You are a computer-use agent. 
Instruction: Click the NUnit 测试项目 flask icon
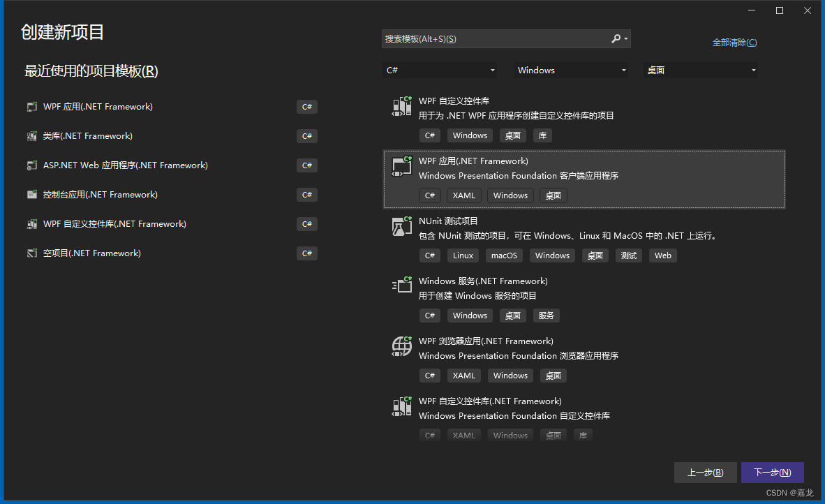click(402, 226)
